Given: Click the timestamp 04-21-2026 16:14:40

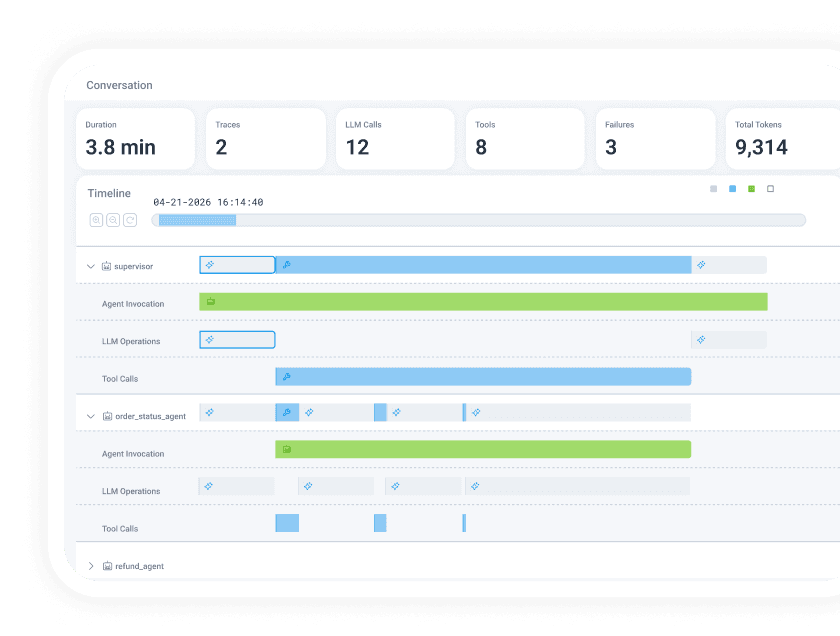Looking at the screenshot, I should pos(208,203).
